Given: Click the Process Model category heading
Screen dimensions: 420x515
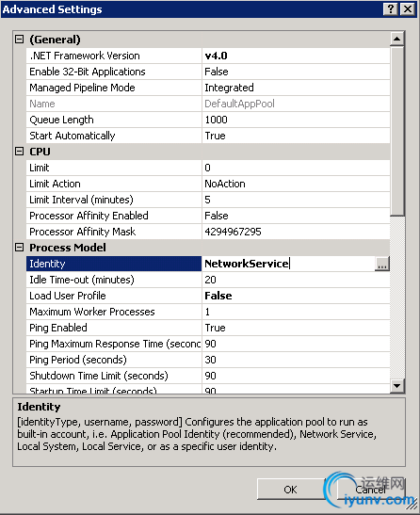Looking at the screenshot, I should point(68,248).
